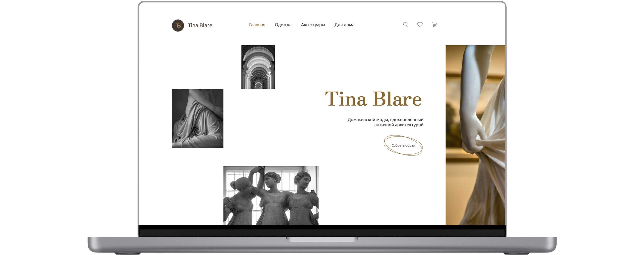The height and width of the screenshot is (255, 644).
Task: Click the word Tina in gold heading
Action: (x=345, y=99)
